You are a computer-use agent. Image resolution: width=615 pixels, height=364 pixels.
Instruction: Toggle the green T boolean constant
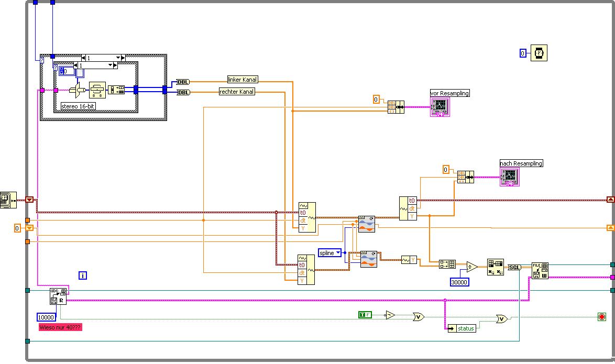coord(365,315)
